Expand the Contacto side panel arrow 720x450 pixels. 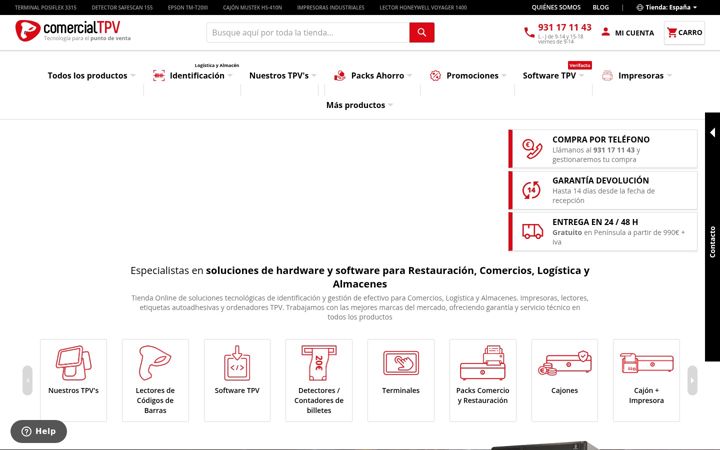(712, 133)
